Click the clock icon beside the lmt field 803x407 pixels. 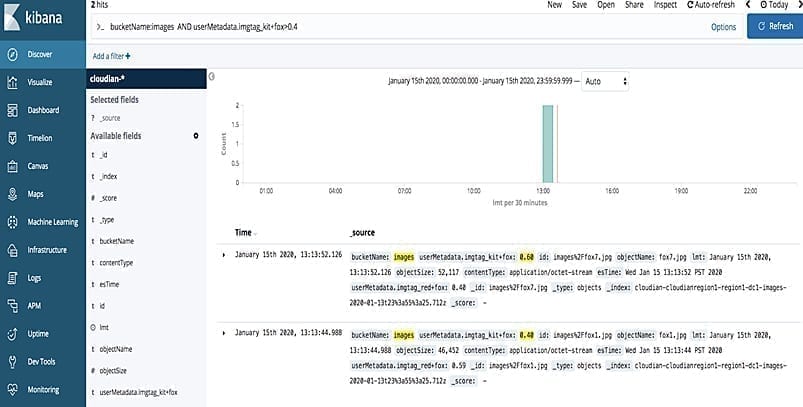[x=93, y=327]
